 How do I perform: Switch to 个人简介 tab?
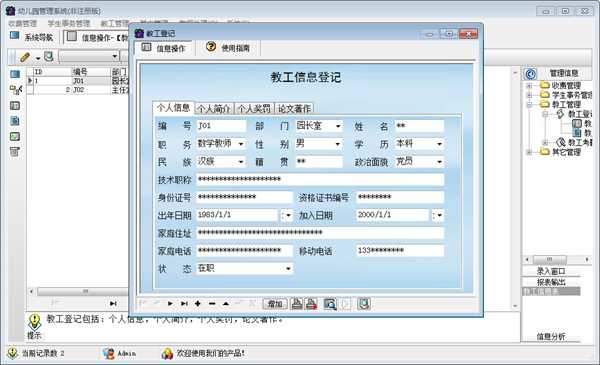[214, 109]
